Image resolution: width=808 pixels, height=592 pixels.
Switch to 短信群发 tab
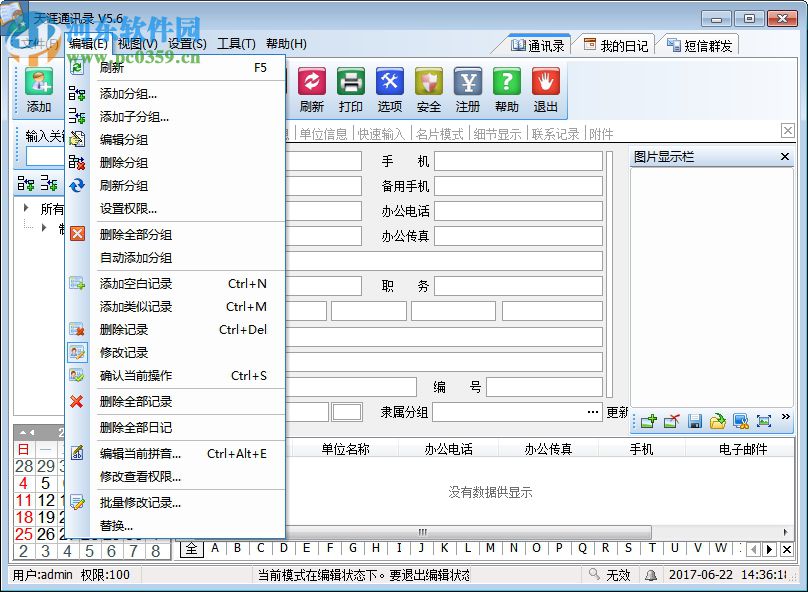point(699,46)
